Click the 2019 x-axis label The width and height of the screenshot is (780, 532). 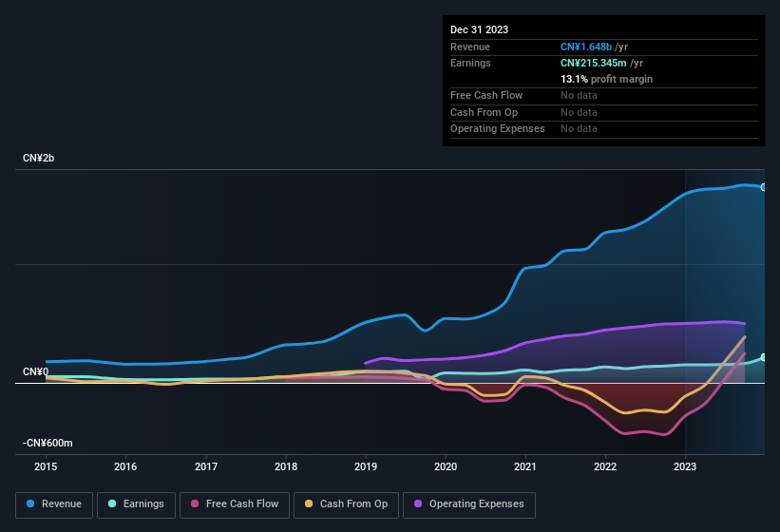pyautogui.click(x=366, y=466)
